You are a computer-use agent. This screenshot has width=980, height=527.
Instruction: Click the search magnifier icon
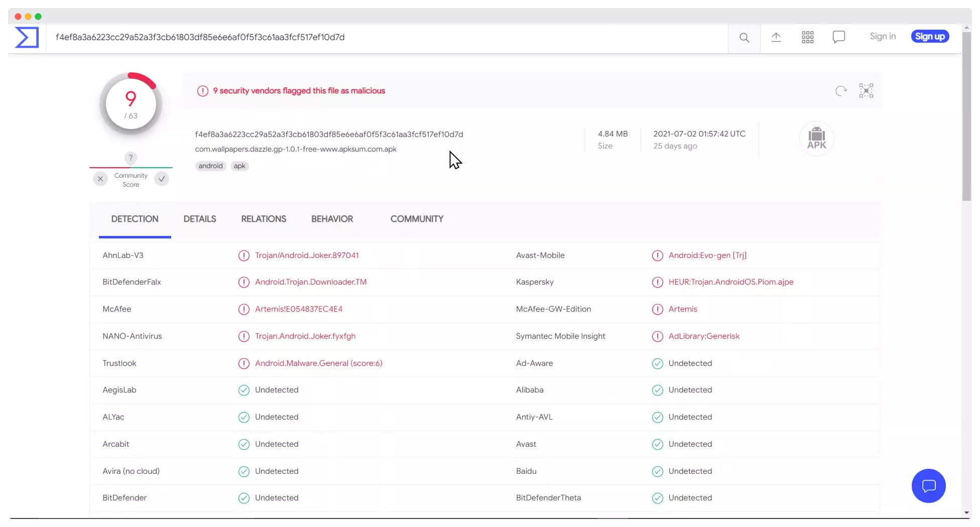pos(744,38)
